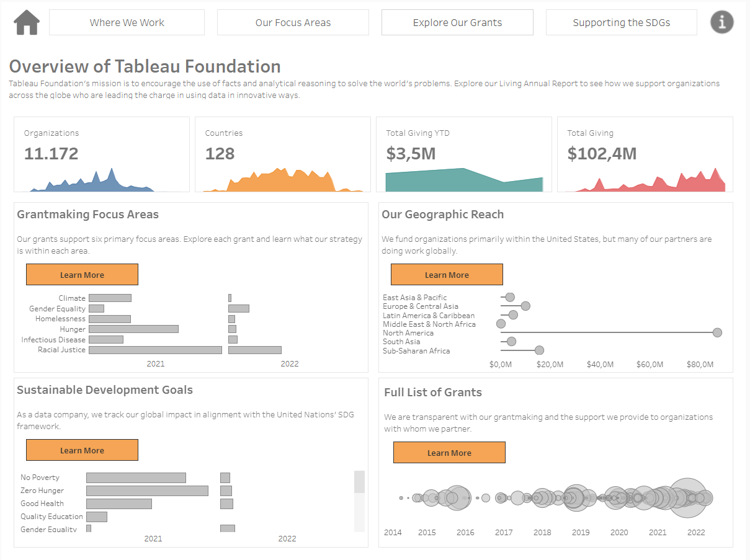Select the Latin America & Caribbean dot
The height and width of the screenshot is (560, 750).
pos(513,315)
